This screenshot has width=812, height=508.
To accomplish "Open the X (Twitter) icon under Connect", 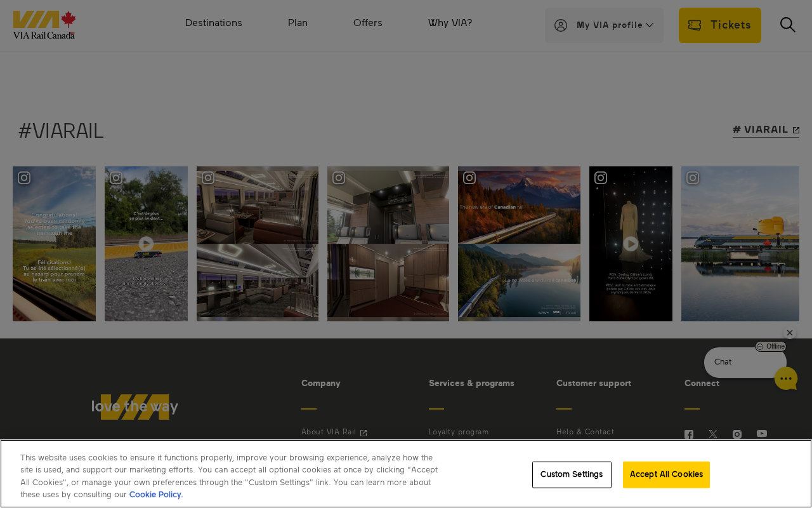I will [713, 434].
